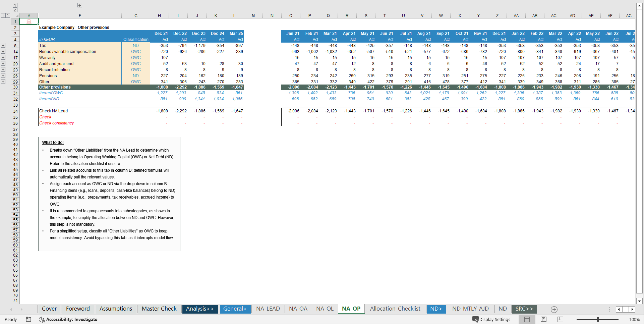The height and width of the screenshot is (324, 644).
Task: Open the Master Check sheet
Action: tap(159, 309)
